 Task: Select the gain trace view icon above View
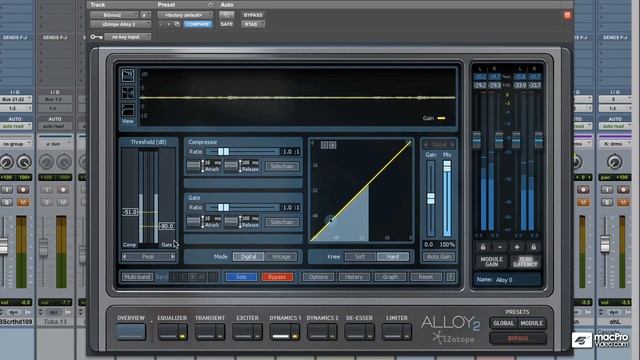128,76
